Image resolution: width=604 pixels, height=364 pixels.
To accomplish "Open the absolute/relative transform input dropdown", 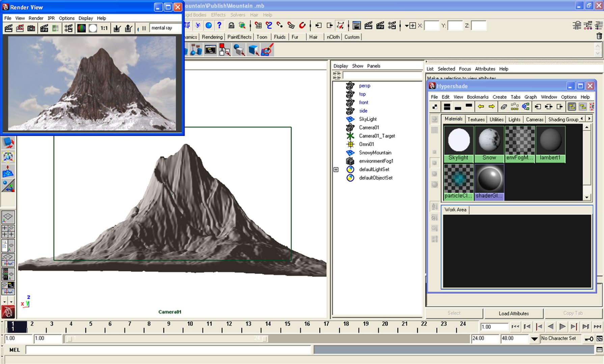I will tap(407, 26).
